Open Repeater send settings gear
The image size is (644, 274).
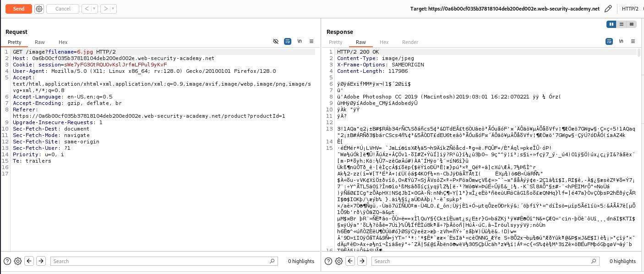pyautogui.click(x=39, y=9)
